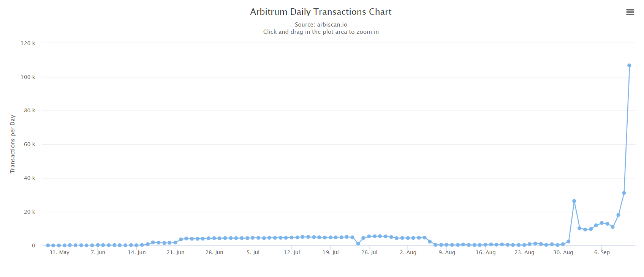Click the 23. Aug x-axis label

click(x=524, y=252)
